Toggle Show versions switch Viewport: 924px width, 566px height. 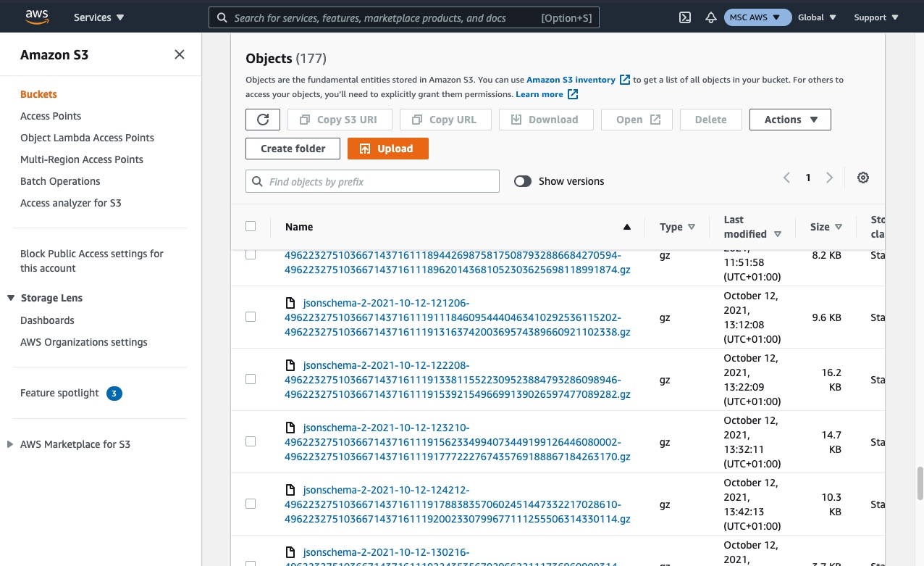click(x=523, y=181)
